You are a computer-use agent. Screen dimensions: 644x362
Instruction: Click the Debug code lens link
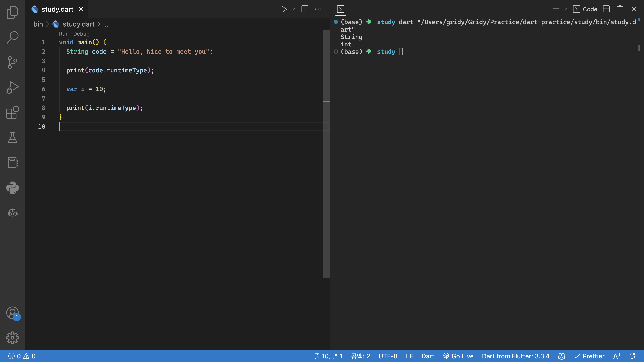pyautogui.click(x=81, y=34)
